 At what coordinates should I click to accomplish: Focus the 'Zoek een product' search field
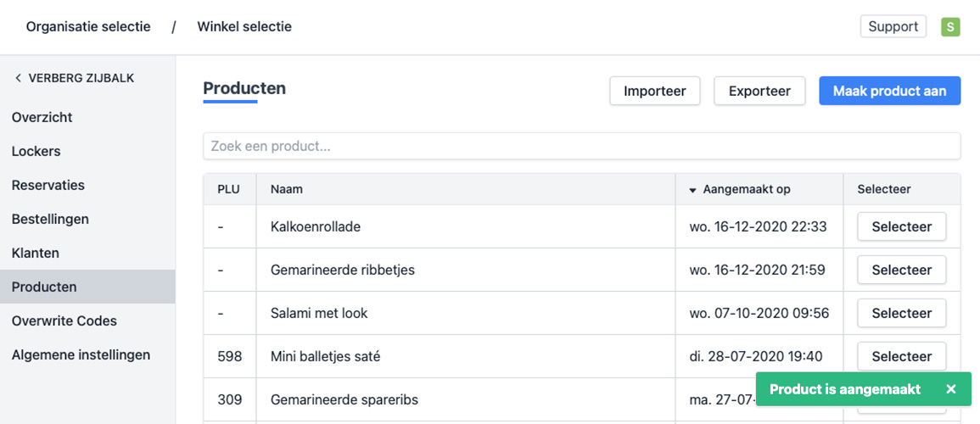[x=581, y=146]
